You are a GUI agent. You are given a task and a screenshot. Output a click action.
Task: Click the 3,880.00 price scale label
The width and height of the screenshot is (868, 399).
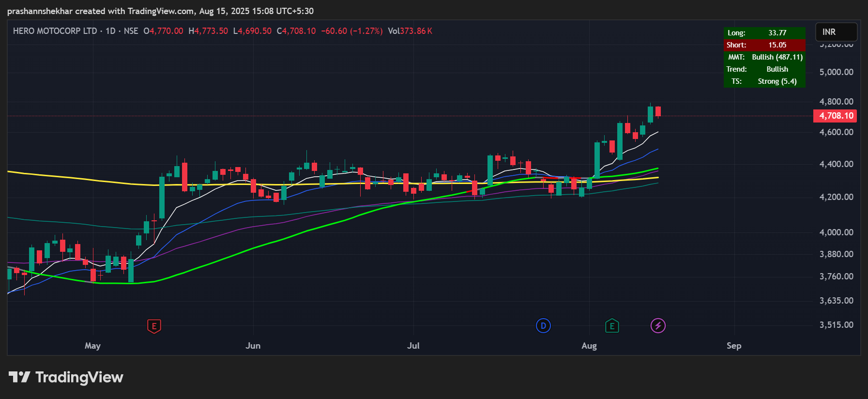(836, 254)
